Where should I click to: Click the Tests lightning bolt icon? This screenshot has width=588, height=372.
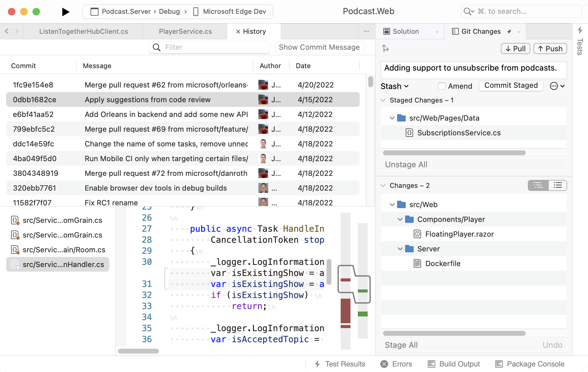click(x=580, y=30)
